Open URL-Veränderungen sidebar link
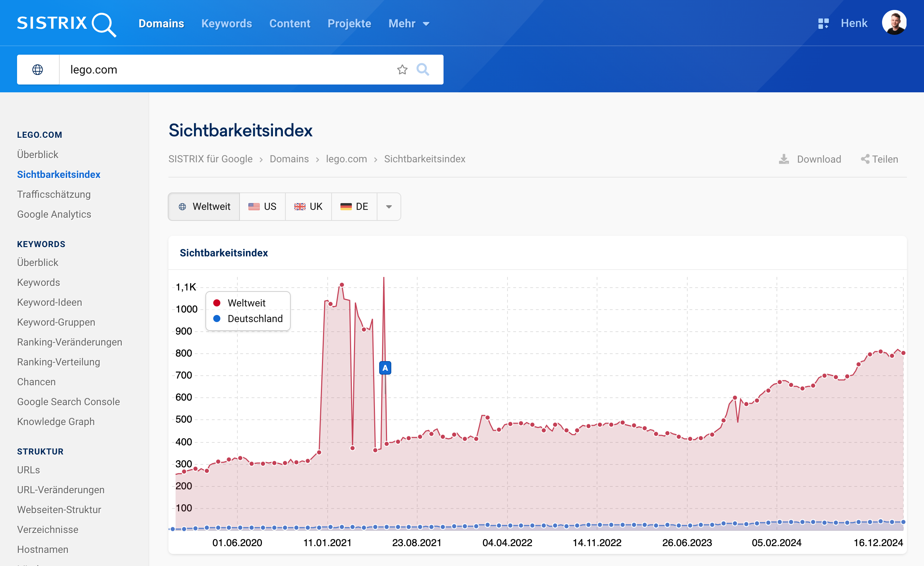 pyautogui.click(x=61, y=490)
